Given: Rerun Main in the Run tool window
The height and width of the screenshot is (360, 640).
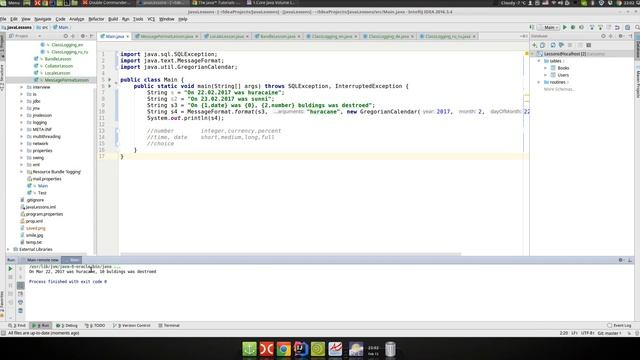Looking at the screenshot, I should 10,269.
